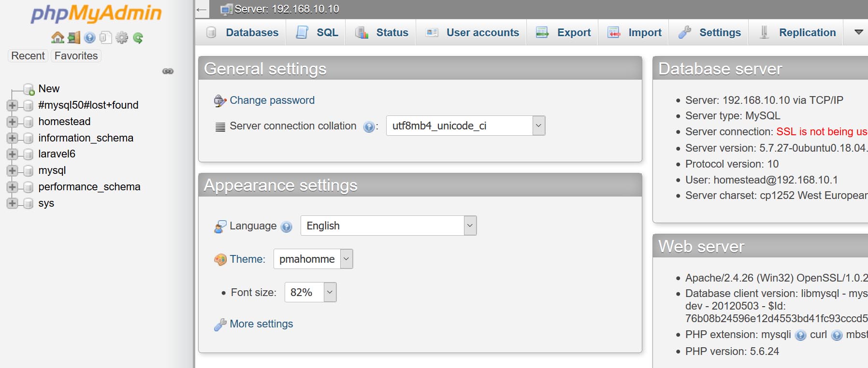This screenshot has width=868, height=368.
Task: Switch to the Settings tab
Action: click(x=709, y=32)
